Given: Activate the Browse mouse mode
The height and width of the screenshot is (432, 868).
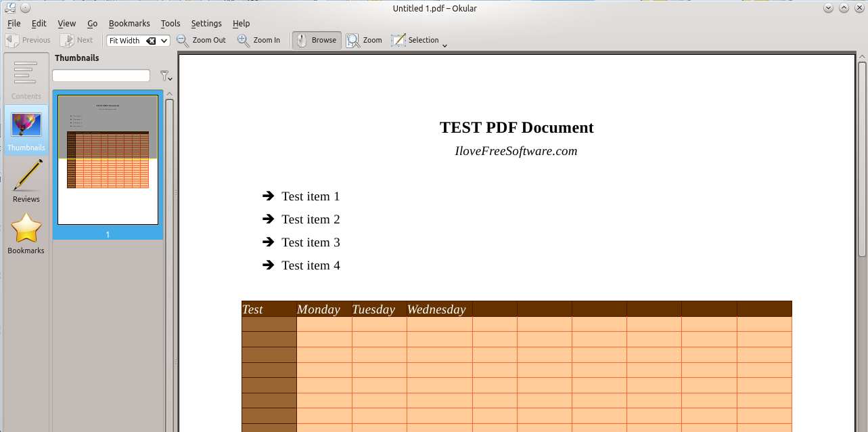Looking at the screenshot, I should click(x=317, y=40).
